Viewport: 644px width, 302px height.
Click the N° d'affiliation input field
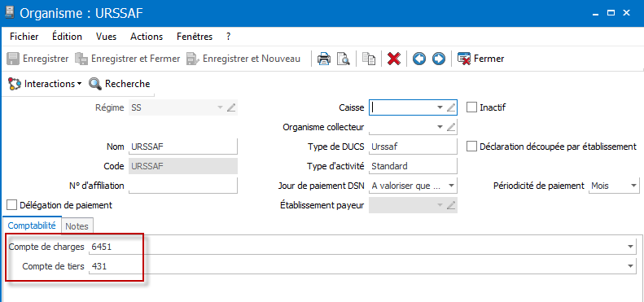(183, 186)
